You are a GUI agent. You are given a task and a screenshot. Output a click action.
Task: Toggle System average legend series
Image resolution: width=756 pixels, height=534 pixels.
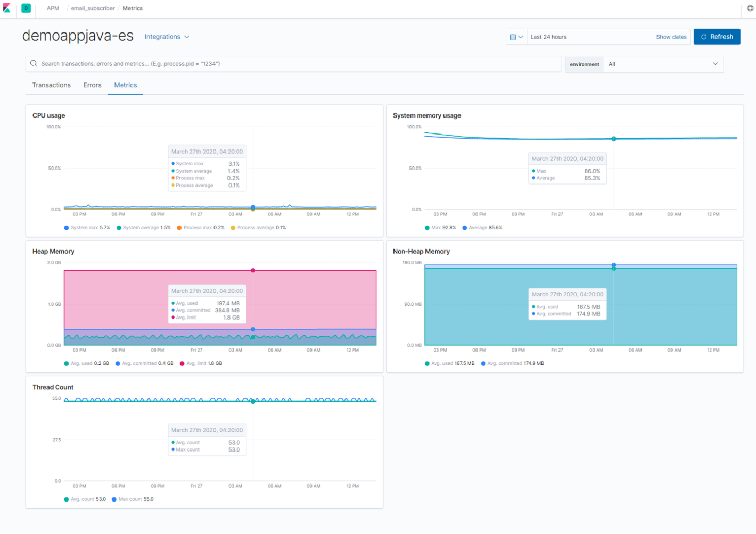[143, 227]
